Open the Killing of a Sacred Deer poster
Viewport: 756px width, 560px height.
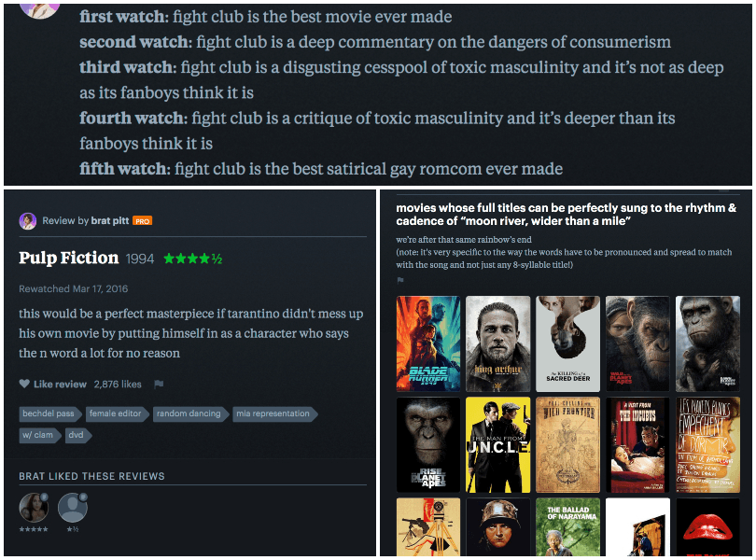point(568,343)
